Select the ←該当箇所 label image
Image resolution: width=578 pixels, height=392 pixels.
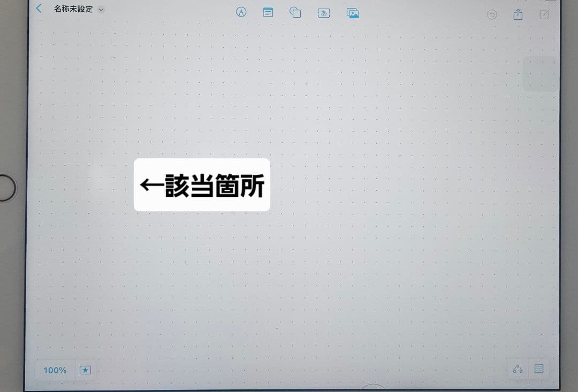[x=202, y=185]
